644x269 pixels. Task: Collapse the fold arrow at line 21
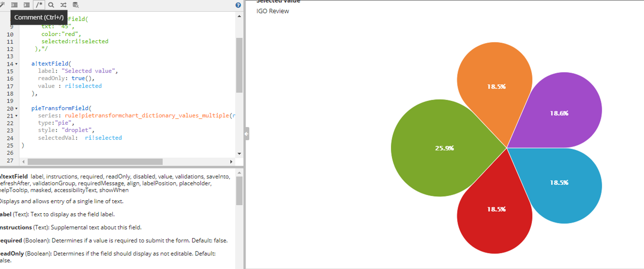(x=16, y=116)
